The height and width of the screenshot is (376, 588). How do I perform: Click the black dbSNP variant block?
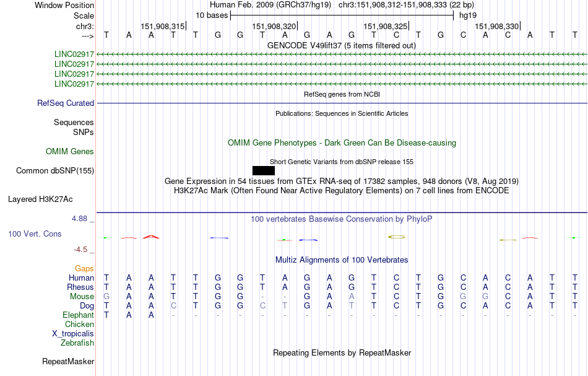coord(264,171)
